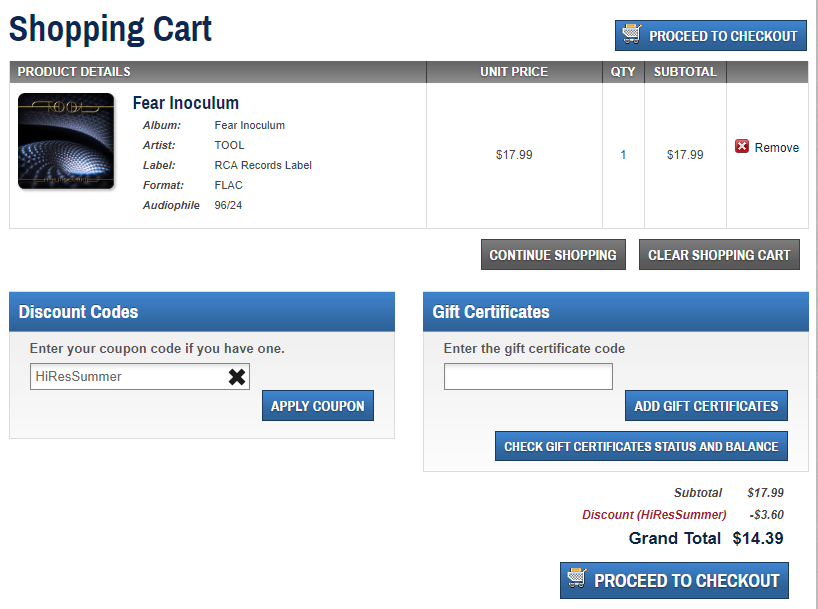Click the top Proceed to Checkout button

coord(711,35)
